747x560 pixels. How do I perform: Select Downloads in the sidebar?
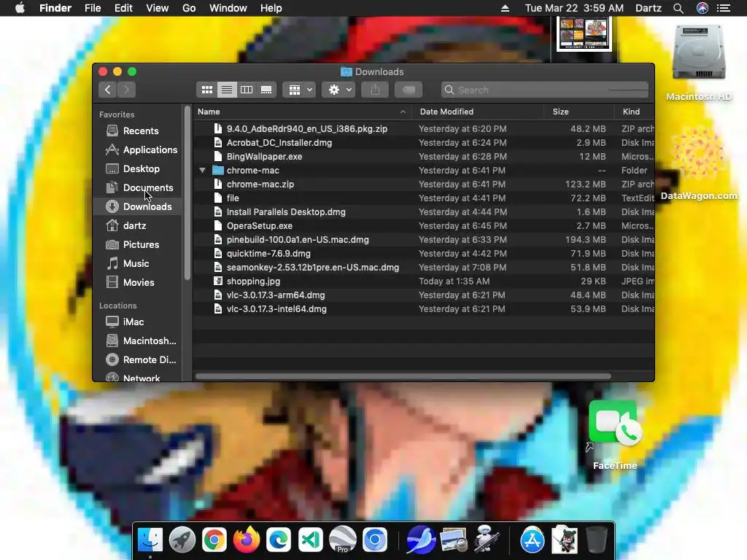(x=137, y=206)
